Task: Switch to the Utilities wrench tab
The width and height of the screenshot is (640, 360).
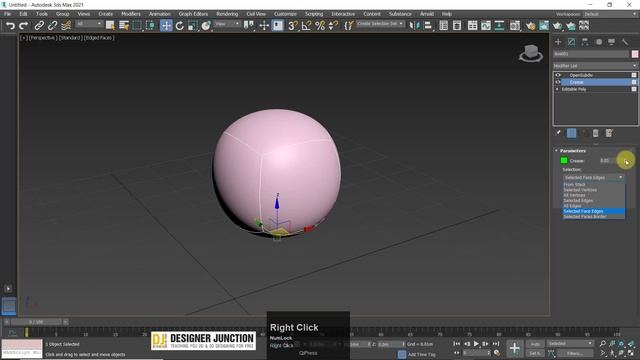Action: coord(624,42)
